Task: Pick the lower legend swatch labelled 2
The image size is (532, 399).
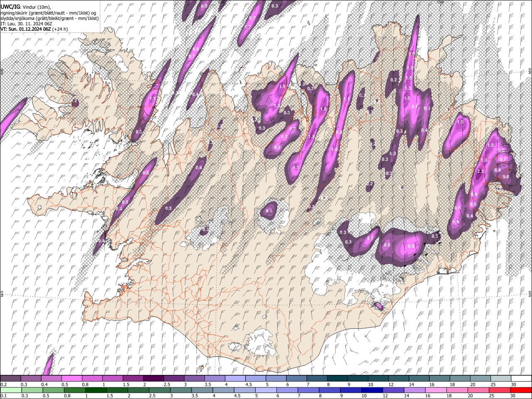Action: click(x=138, y=390)
